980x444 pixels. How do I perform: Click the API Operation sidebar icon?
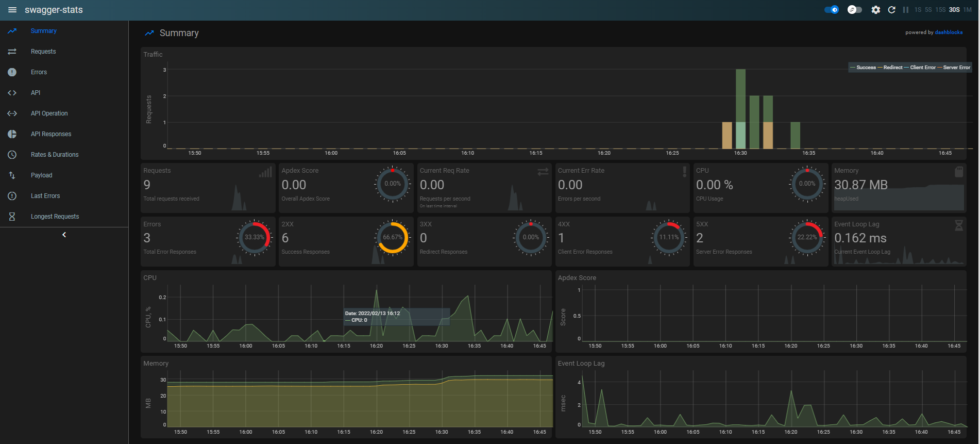pos(12,113)
